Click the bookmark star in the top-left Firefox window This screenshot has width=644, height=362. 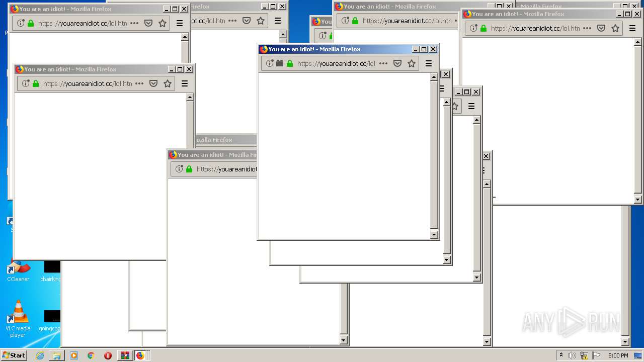tap(163, 23)
